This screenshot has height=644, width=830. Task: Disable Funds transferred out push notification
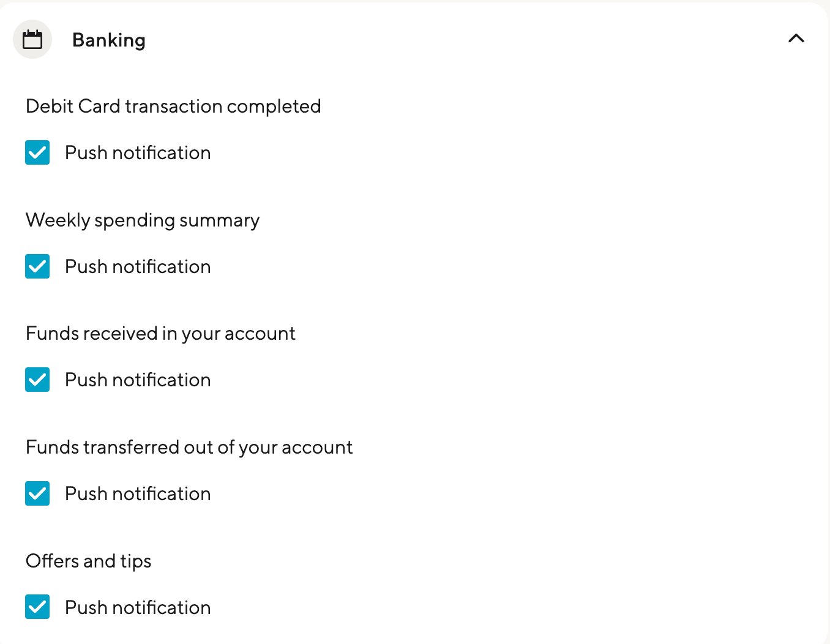tap(37, 493)
